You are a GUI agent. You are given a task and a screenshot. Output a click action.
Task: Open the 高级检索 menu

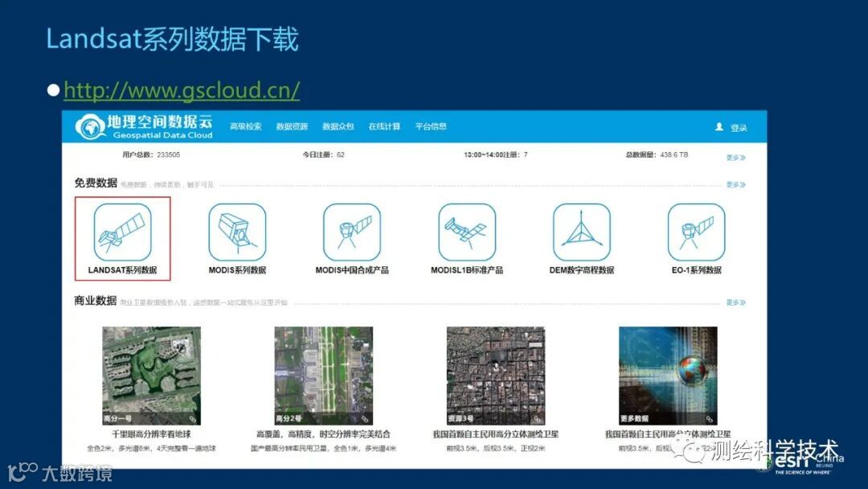tap(246, 126)
